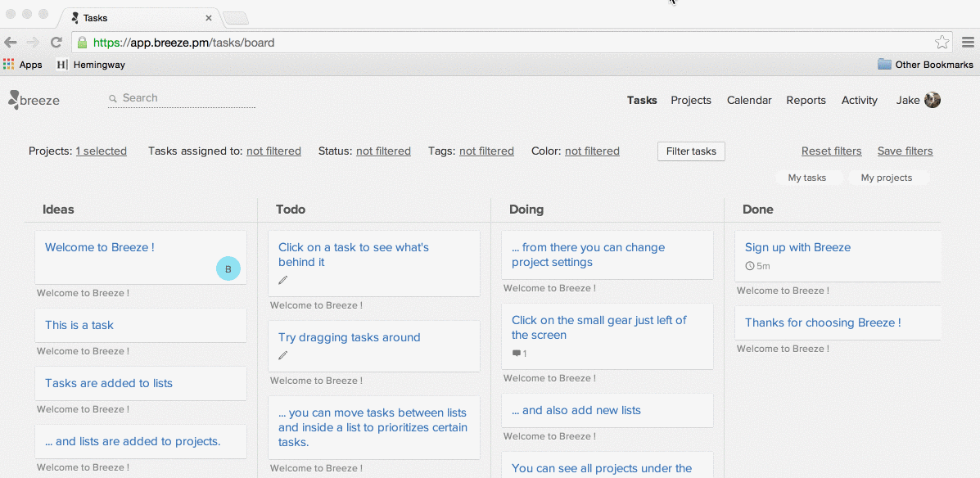Click the browser forward arrow
Image resolution: width=980 pixels, height=478 pixels.
pos(33,43)
